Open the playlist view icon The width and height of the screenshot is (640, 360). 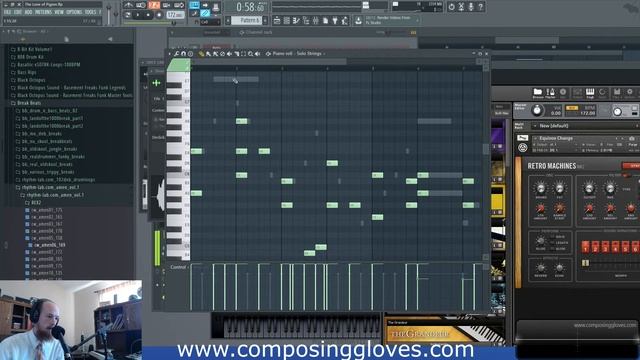click(x=277, y=20)
